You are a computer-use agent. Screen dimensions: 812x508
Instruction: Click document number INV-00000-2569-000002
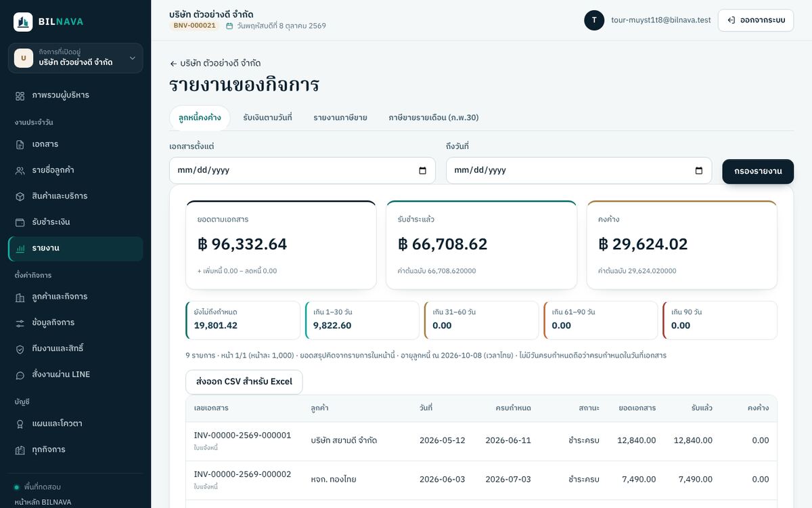tap(242, 474)
